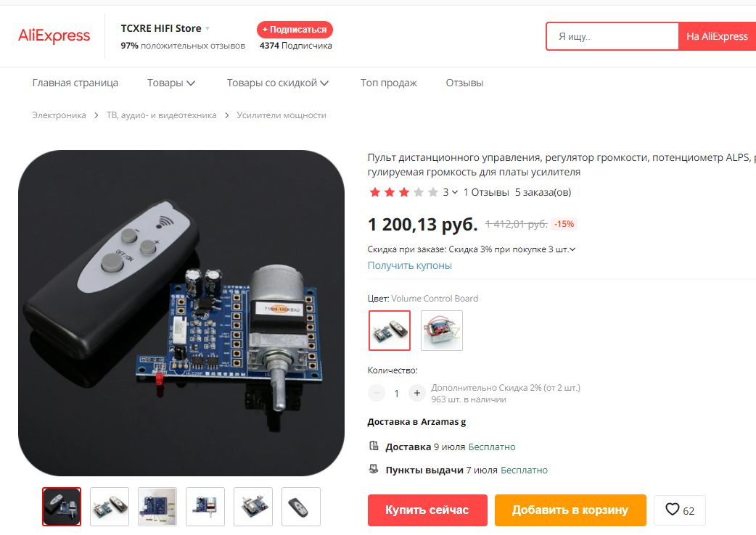Click the star rating icons
The image size is (756, 535).
pyautogui.click(x=403, y=193)
